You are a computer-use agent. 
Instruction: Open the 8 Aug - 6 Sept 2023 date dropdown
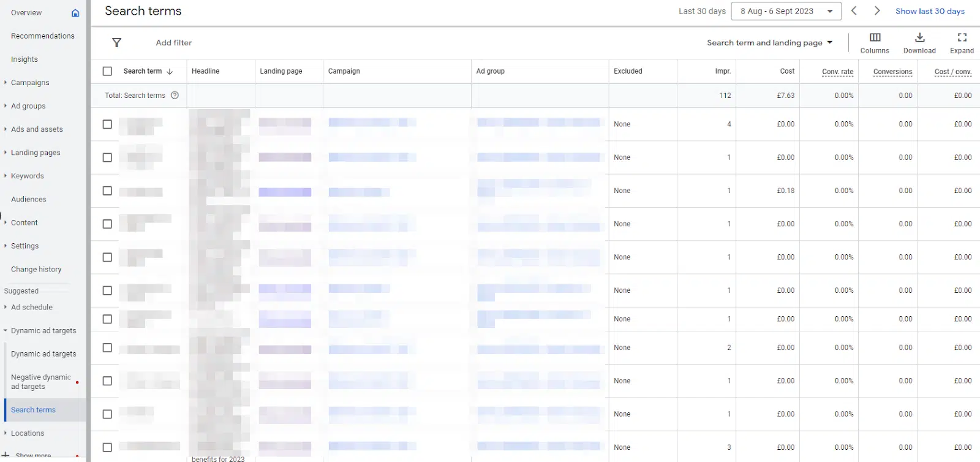(786, 11)
